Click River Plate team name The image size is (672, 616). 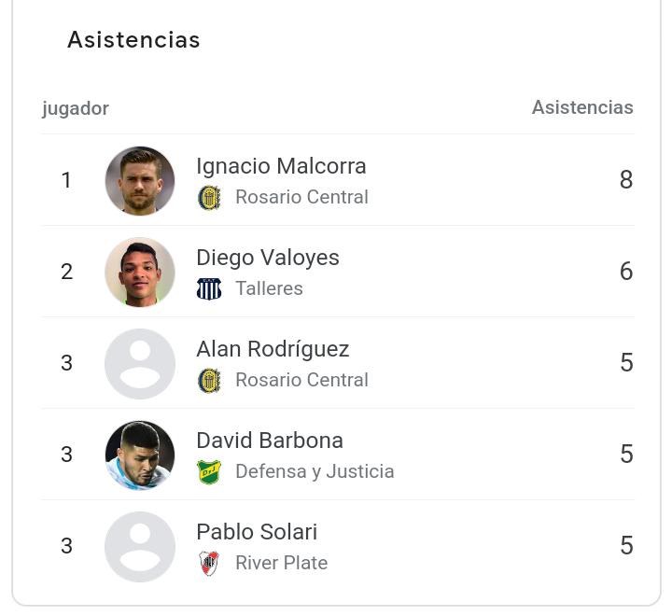coord(281,563)
